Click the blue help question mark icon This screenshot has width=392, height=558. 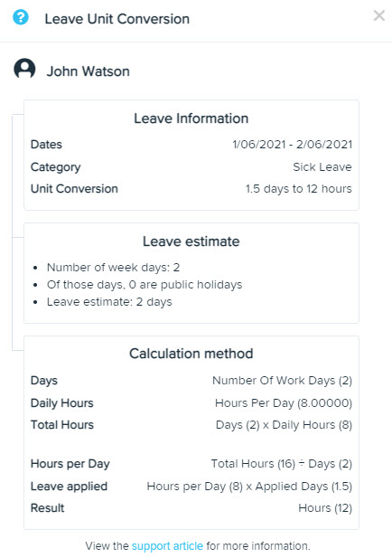21,17
